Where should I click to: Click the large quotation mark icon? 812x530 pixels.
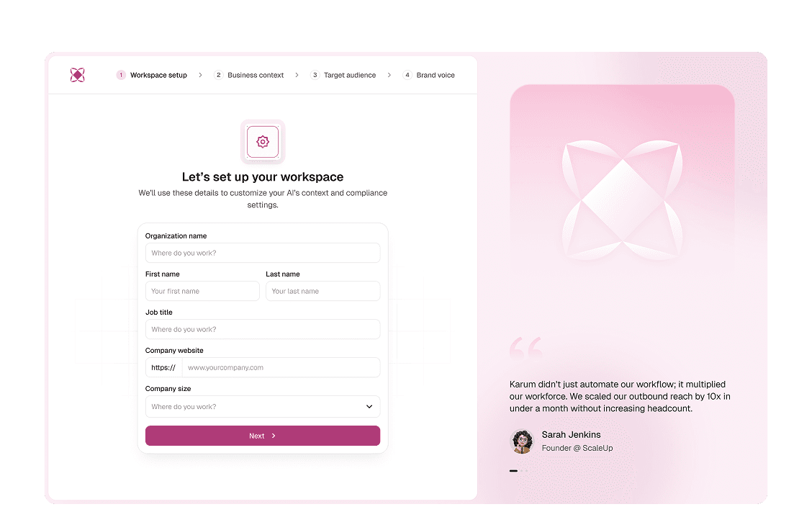[526, 348]
